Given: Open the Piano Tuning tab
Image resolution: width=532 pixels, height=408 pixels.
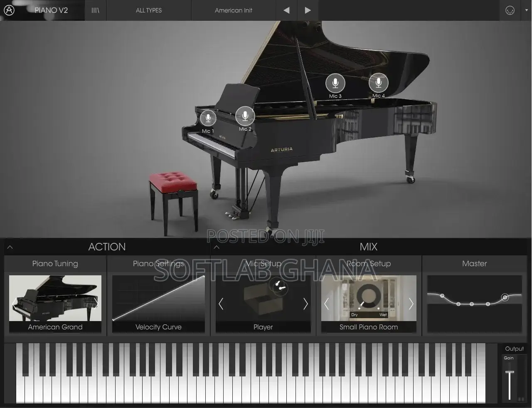Looking at the screenshot, I should [55, 264].
